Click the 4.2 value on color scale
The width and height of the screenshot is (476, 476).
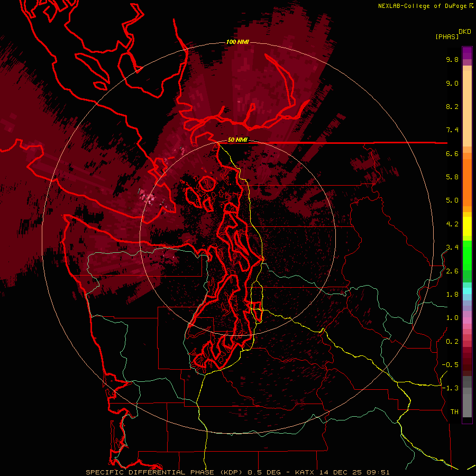(x=452, y=224)
